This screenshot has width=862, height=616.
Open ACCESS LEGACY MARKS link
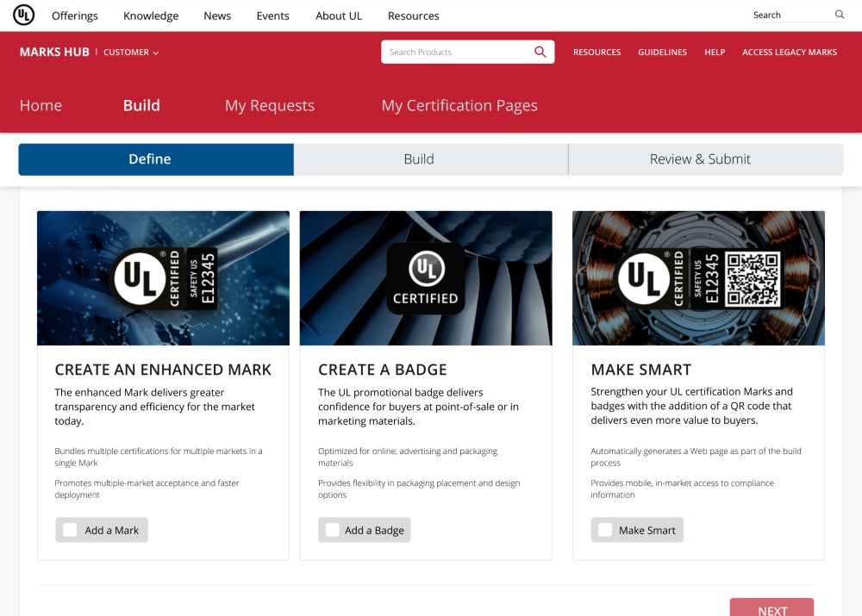[x=790, y=52]
